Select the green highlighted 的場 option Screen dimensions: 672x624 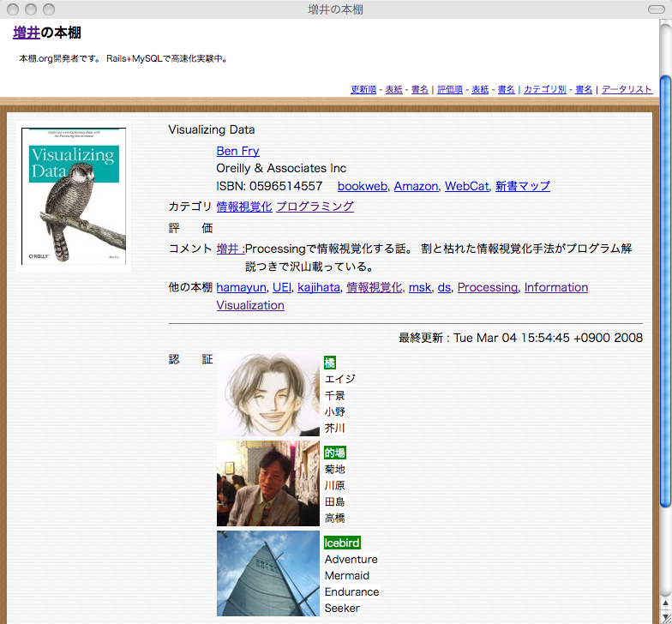pyautogui.click(x=335, y=453)
